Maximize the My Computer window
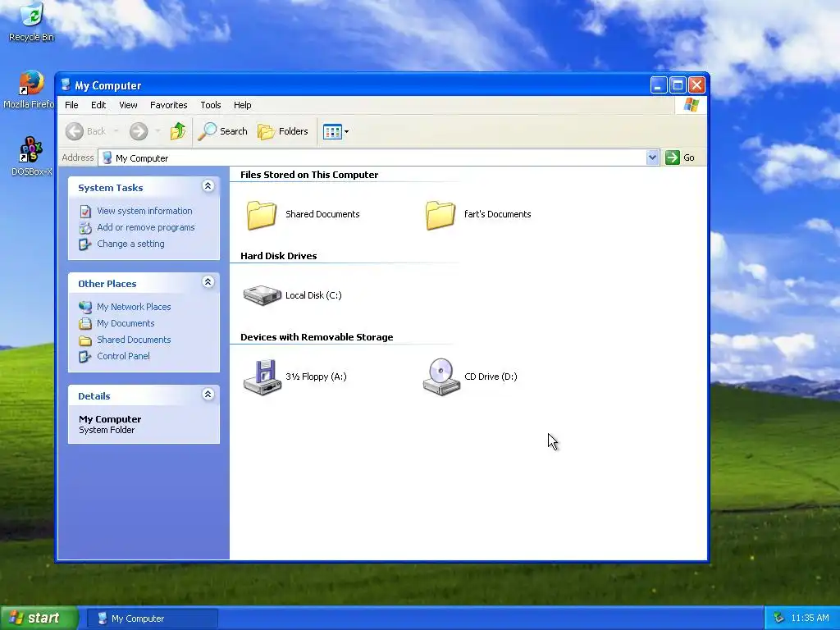This screenshot has height=630, width=840. 678,84
